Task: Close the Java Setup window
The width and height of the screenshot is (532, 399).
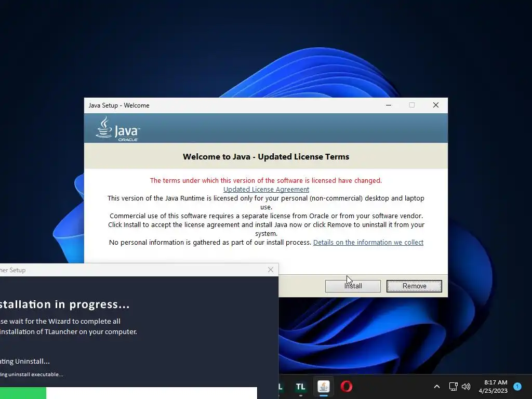Action: [x=436, y=105]
